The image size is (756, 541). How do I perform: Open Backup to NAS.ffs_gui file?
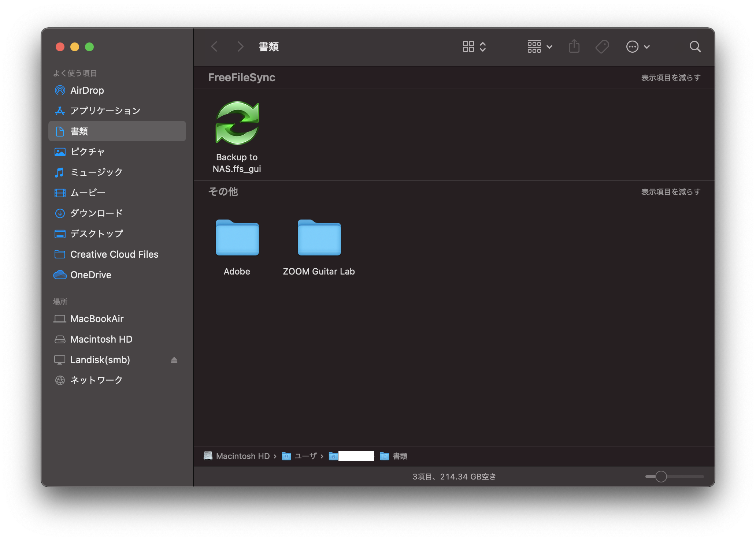point(237,123)
